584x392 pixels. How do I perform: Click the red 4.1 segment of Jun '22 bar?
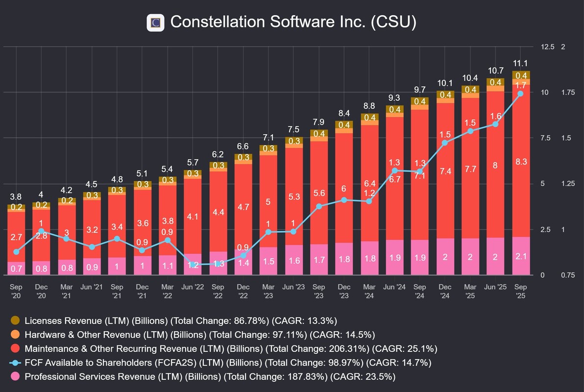[193, 216]
